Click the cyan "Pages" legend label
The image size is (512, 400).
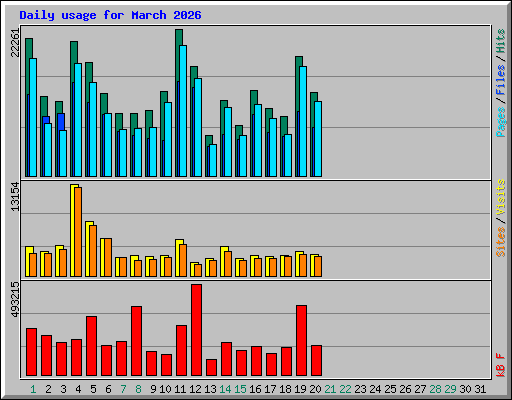pos(500,122)
